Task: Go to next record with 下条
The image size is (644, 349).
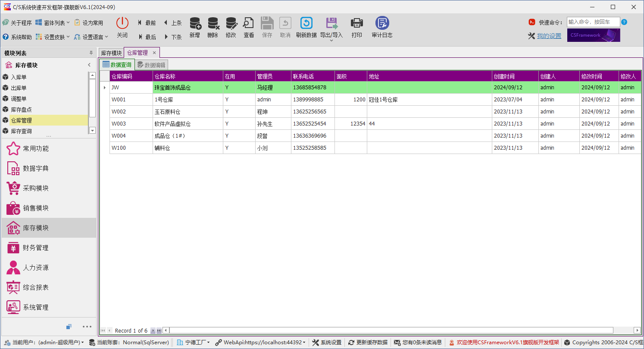Action: [x=172, y=37]
